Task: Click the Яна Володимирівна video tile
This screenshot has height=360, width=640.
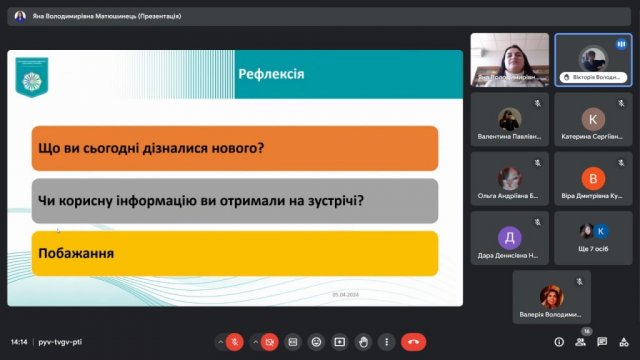Action: point(509,60)
